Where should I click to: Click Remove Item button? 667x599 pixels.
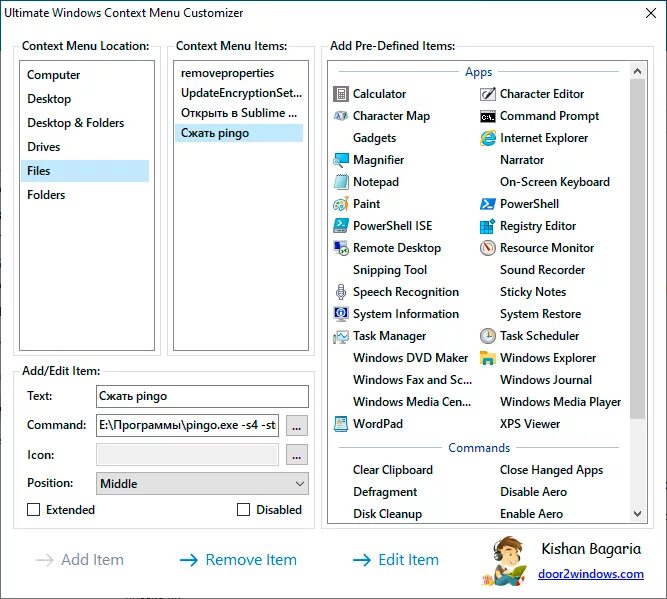click(238, 560)
